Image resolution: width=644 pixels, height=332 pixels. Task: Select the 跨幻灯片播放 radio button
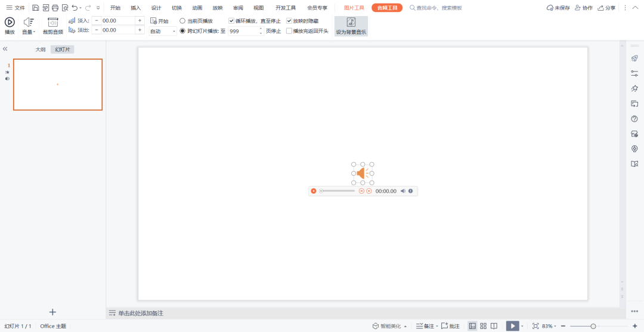[183, 31]
